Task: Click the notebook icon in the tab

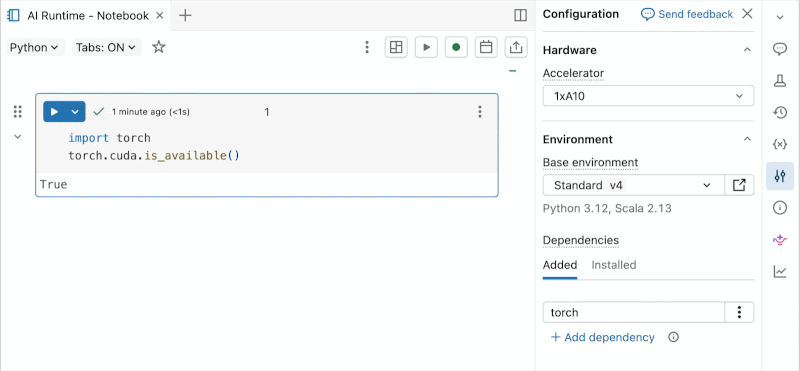Action: pos(13,15)
